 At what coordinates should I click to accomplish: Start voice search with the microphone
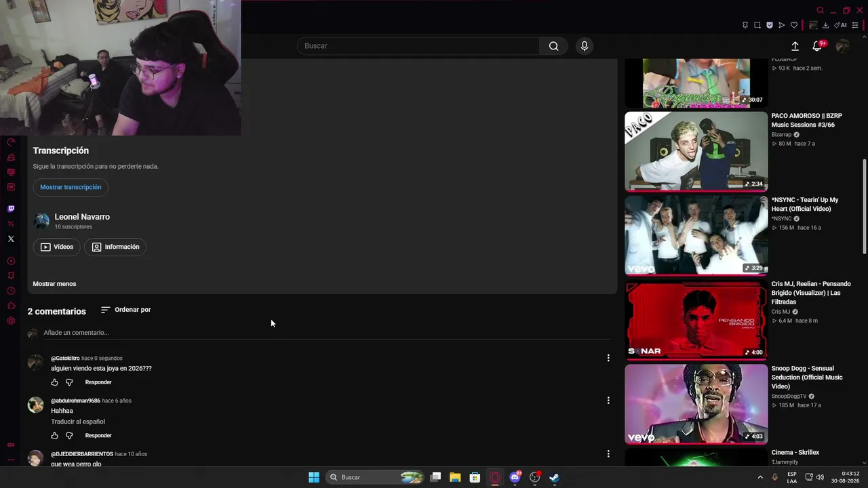pyautogui.click(x=585, y=46)
